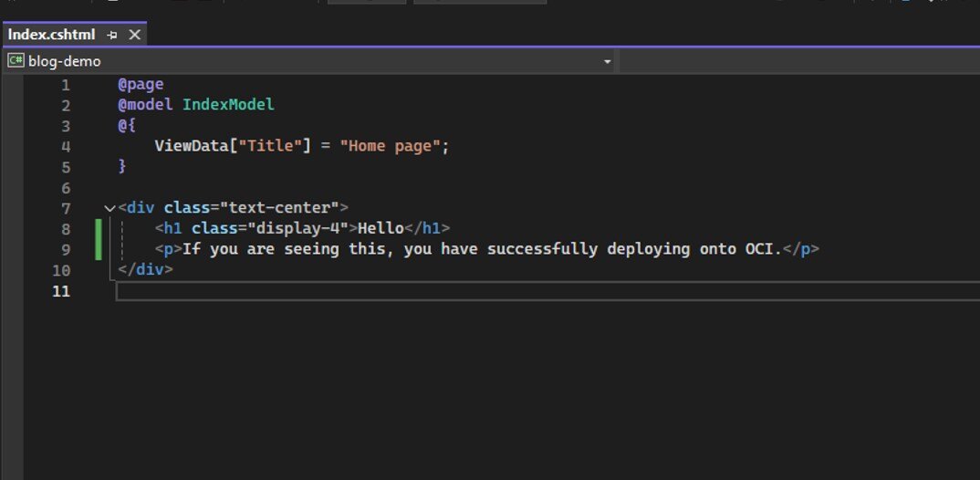Select the Index.cshtml tab

point(52,35)
